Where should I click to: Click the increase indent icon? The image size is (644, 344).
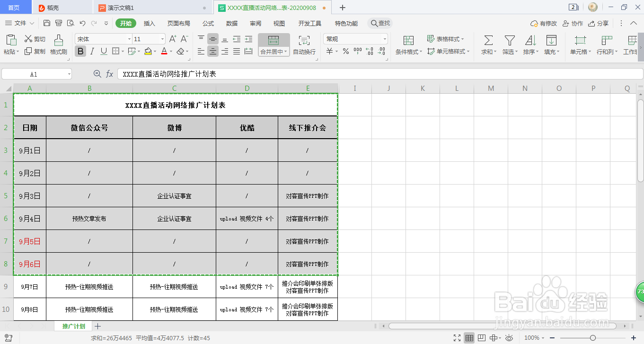[x=248, y=39]
